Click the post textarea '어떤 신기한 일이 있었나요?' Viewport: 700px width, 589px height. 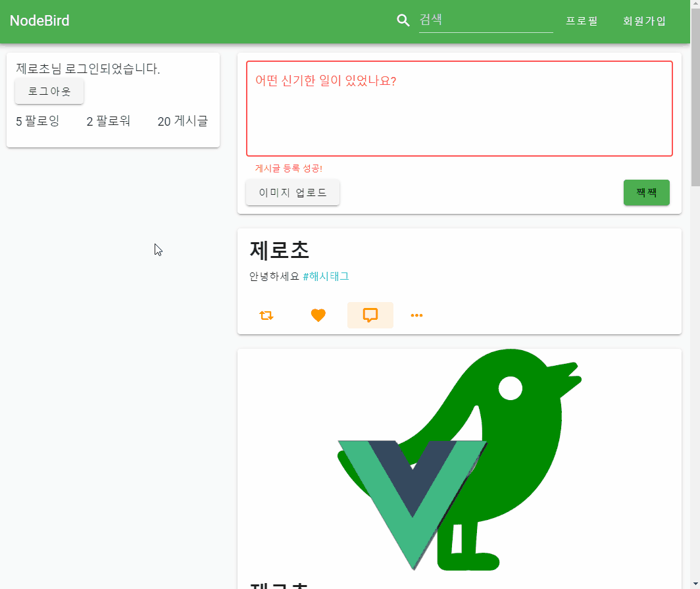[459, 109]
